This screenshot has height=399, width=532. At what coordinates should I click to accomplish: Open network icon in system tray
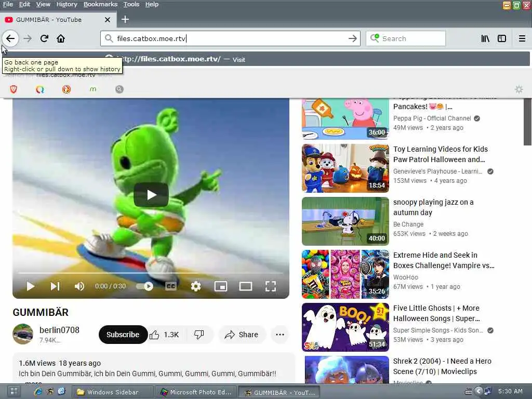488,392
